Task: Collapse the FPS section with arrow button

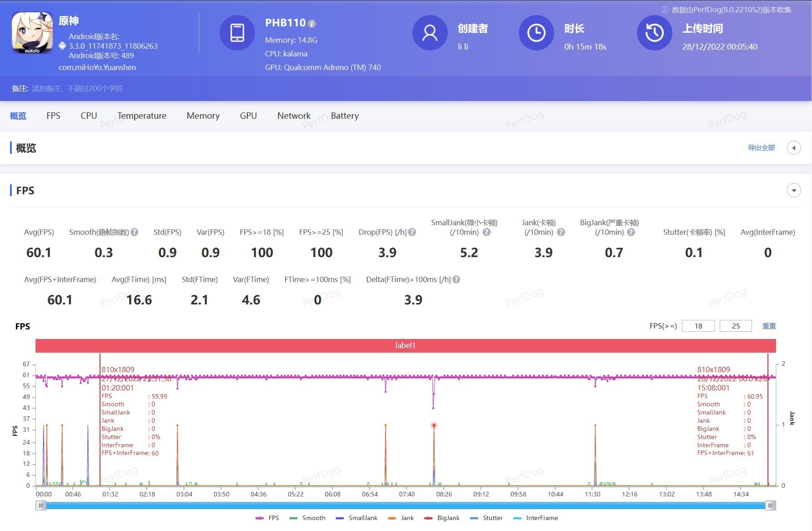Action: 794,190
